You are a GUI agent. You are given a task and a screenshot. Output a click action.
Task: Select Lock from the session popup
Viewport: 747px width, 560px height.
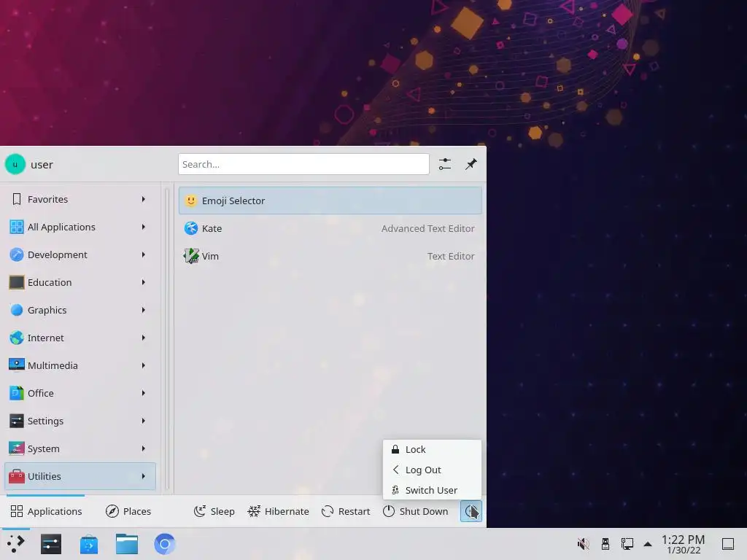point(432,449)
